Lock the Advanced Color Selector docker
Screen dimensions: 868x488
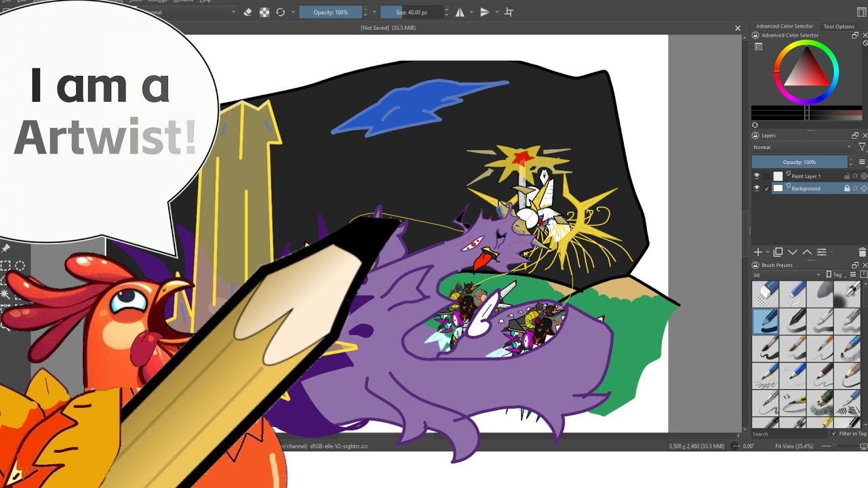point(755,35)
